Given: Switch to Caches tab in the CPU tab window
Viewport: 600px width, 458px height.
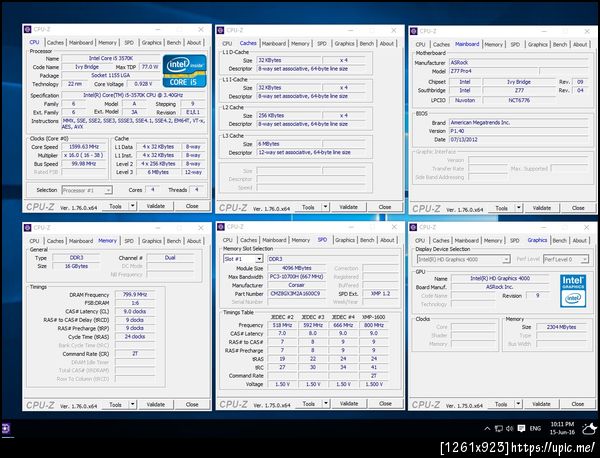Looking at the screenshot, I should pos(55,42).
